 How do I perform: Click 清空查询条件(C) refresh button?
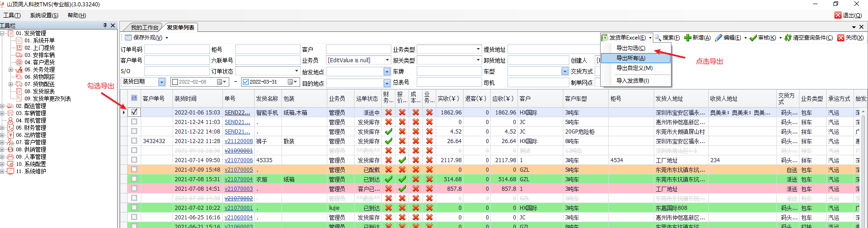coord(809,38)
